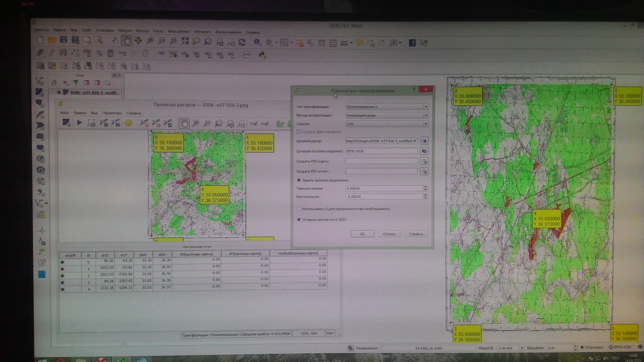Enable the Создать файл привязки checkbox
The width and height of the screenshot is (644, 362).
(299, 132)
